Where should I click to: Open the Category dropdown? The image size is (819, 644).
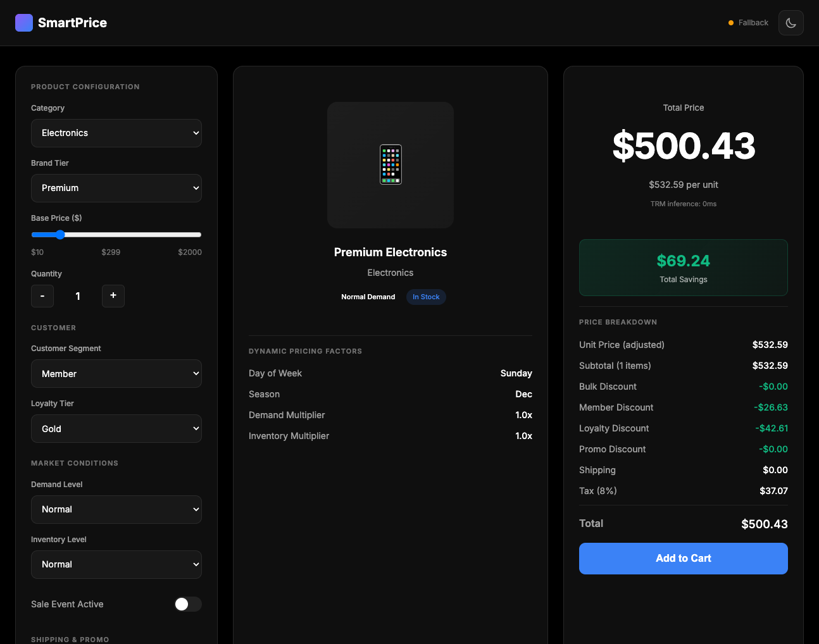(116, 133)
